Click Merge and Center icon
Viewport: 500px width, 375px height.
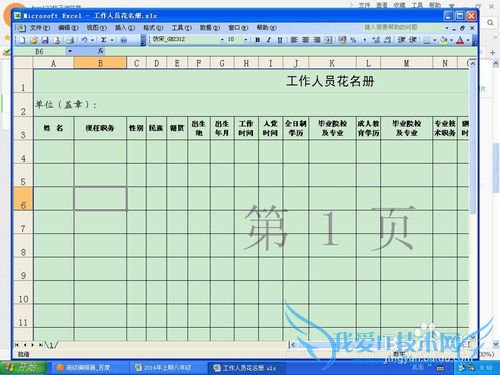coord(329,40)
